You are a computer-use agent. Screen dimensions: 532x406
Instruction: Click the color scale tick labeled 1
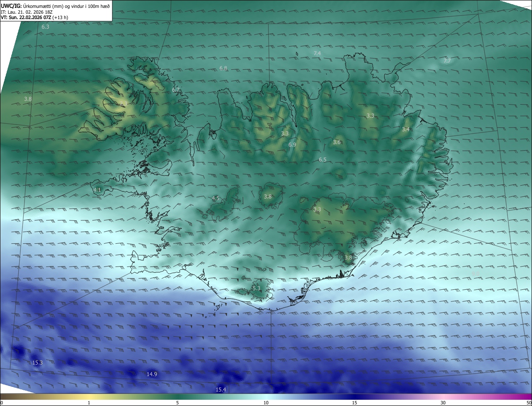point(89,403)
